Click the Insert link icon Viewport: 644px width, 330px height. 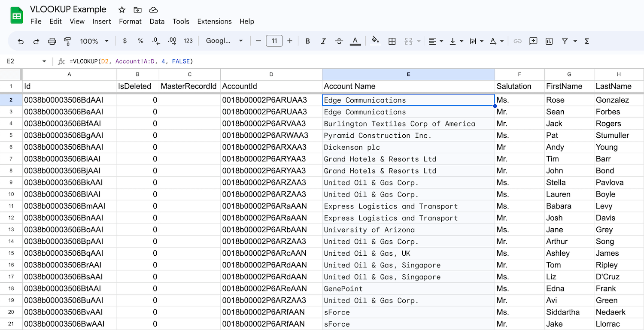click(518, 41)
